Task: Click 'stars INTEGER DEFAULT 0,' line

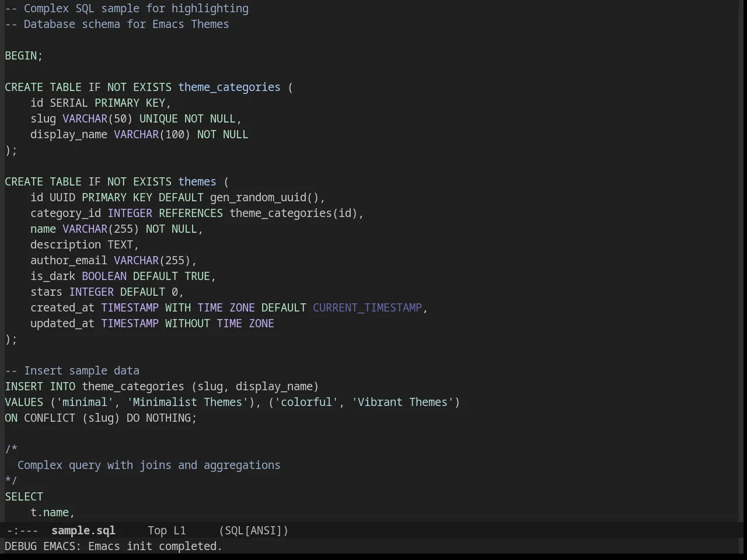Action: tap(107, 292)
